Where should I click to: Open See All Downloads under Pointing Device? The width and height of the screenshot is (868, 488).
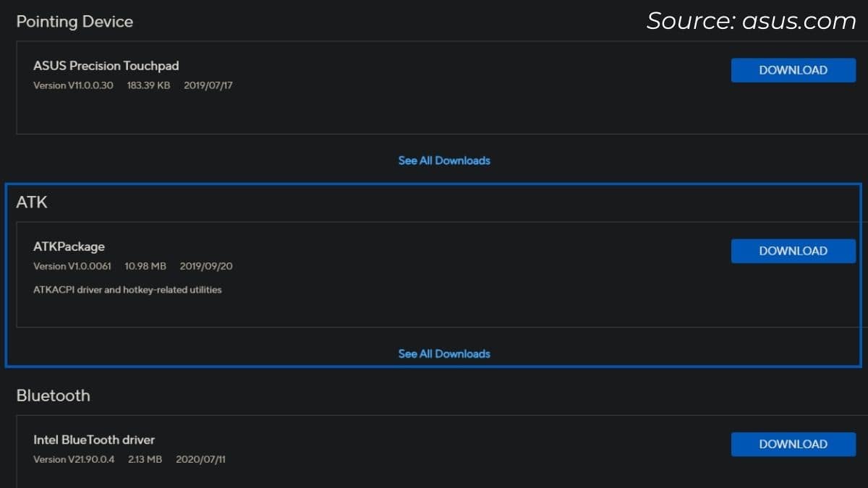[x=444, y=160]
